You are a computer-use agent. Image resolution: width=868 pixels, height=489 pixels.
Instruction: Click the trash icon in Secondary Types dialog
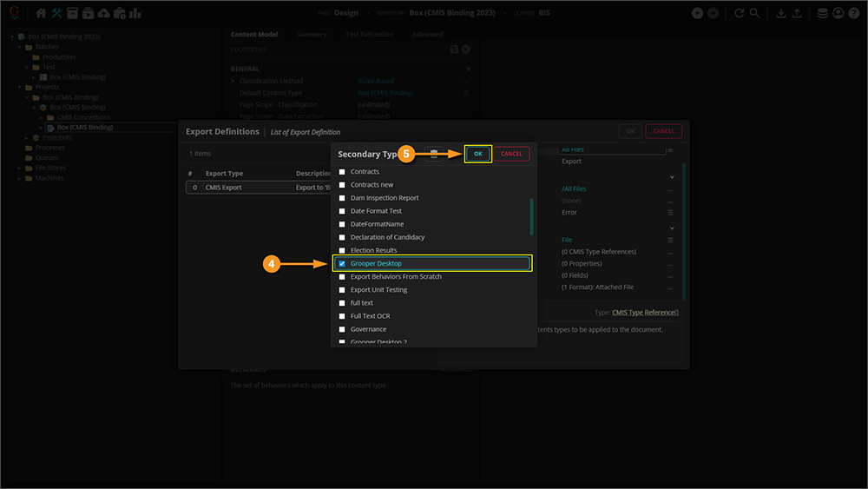pyautogui.click(x=435, y=154)
